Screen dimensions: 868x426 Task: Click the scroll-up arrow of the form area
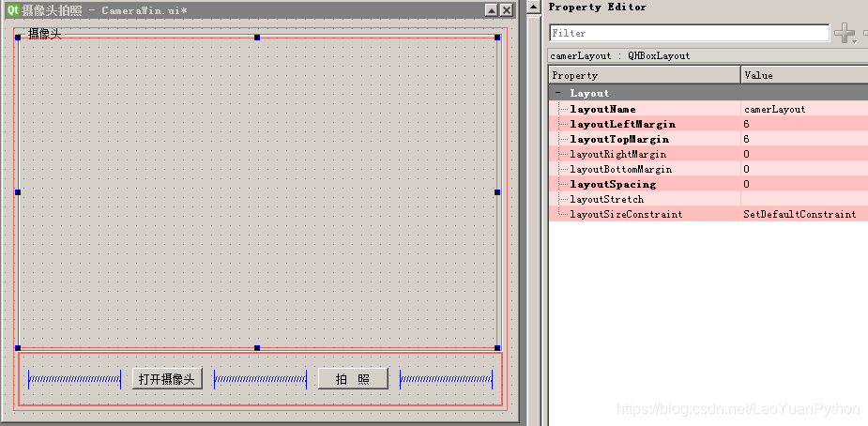tap(533, 7)
